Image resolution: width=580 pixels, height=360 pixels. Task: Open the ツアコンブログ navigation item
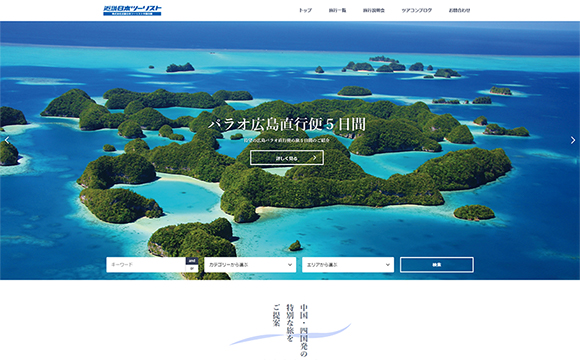417,10
